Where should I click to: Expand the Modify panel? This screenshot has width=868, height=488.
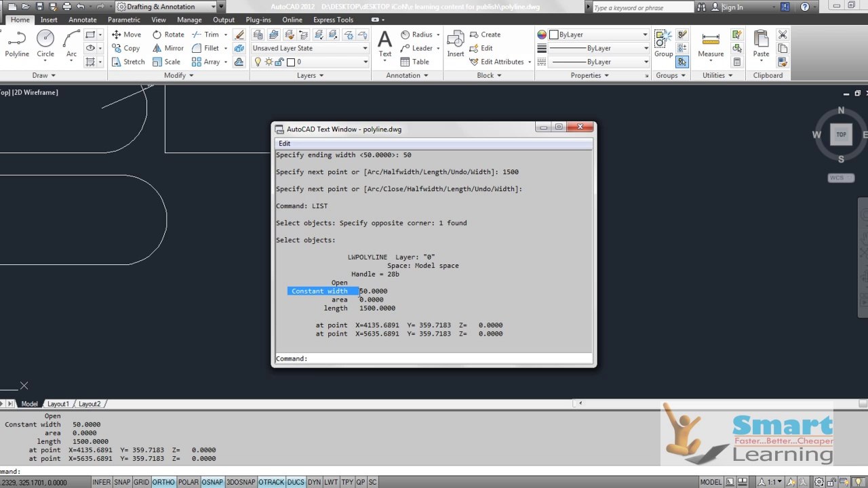point(178,75)
